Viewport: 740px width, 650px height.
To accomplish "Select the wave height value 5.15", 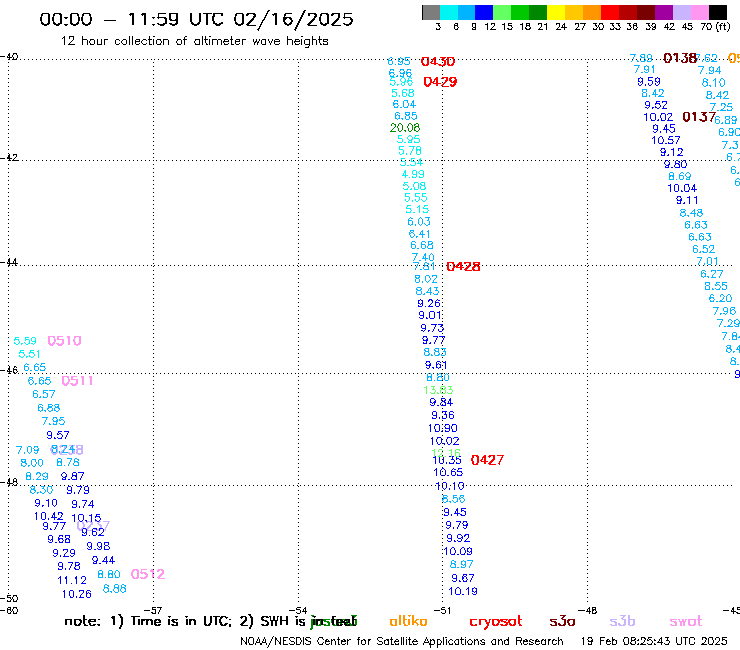I will pyautogui.click(x=417, y=209).
